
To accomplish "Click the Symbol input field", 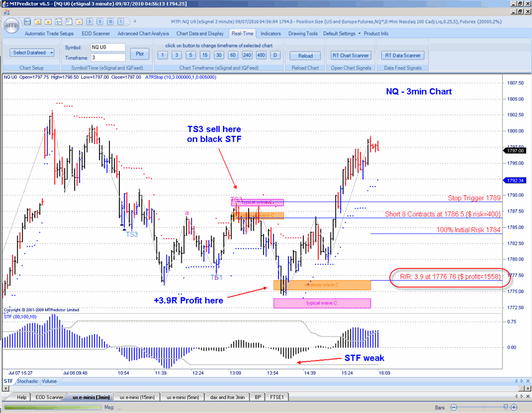I will point(108,47).
